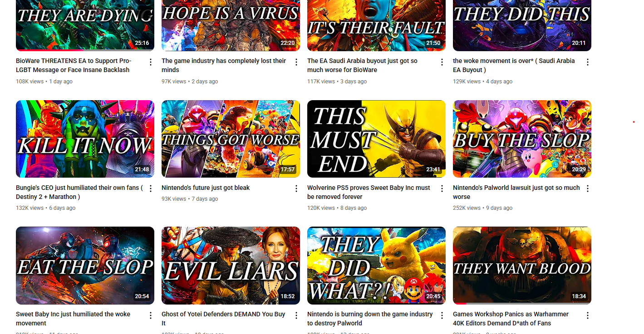Open kebab menu for 'woke movement is over' video
The image size is (644, 334).
coord(588,62)
